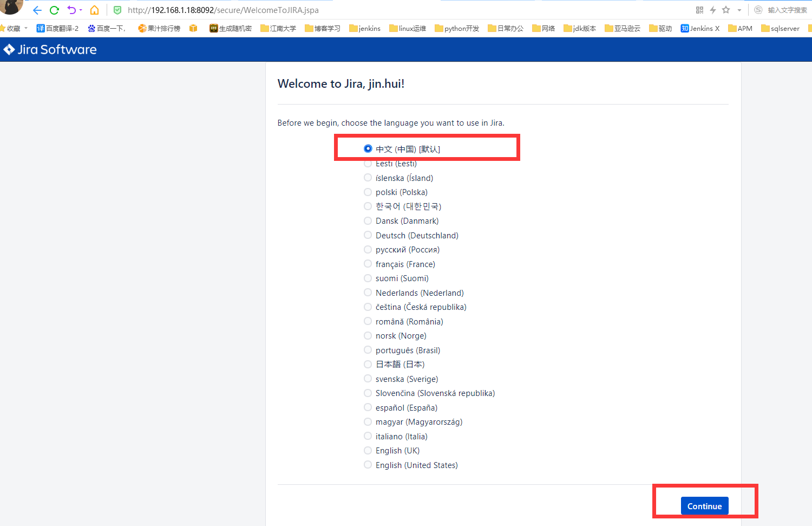
Task: Click the 'Welcome to Jira, jin.hui!' heading
Action: [341, 83]
